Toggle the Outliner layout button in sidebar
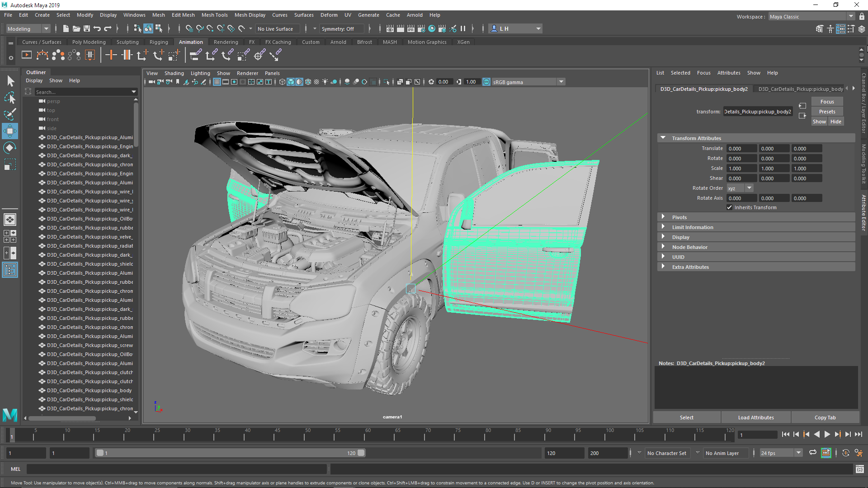Screen dimensions: 868x488 click(x=10, y=270)
